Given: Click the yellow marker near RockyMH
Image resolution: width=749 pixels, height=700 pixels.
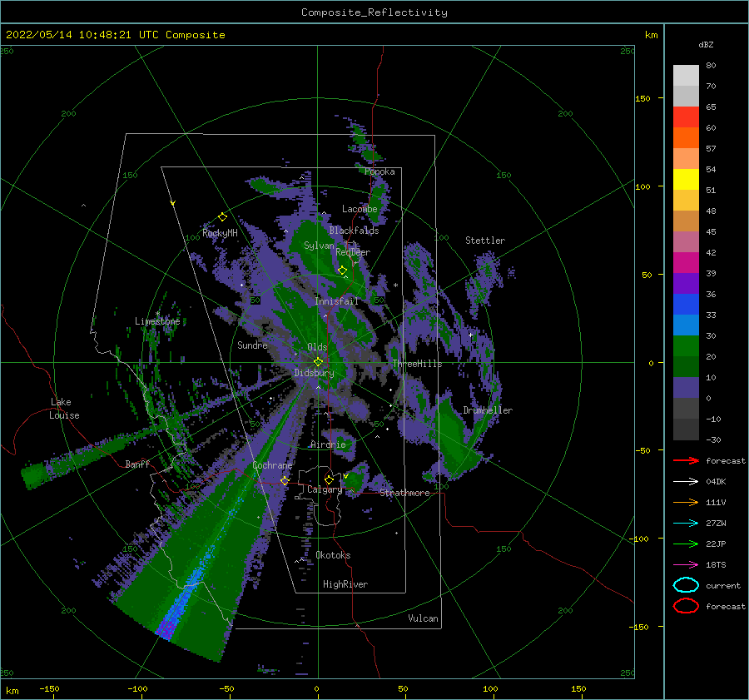Looking at the screenshot, I should pos(222,217).
